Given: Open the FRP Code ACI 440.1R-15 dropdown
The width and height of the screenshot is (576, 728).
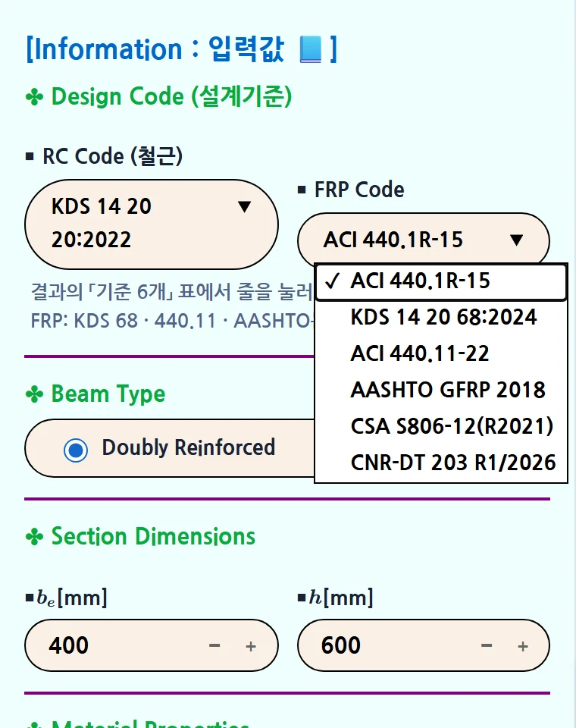Looking at the screenshot, I should coord(424,240).
